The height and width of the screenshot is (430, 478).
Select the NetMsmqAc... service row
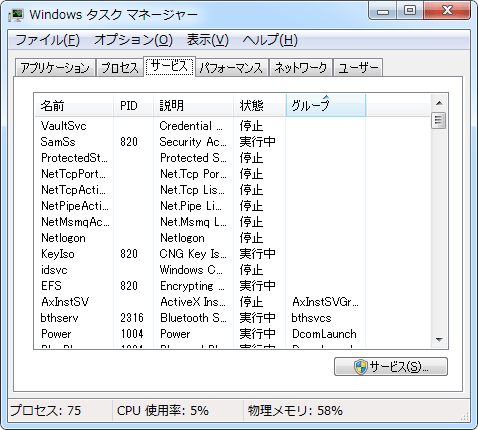[200, 222]
